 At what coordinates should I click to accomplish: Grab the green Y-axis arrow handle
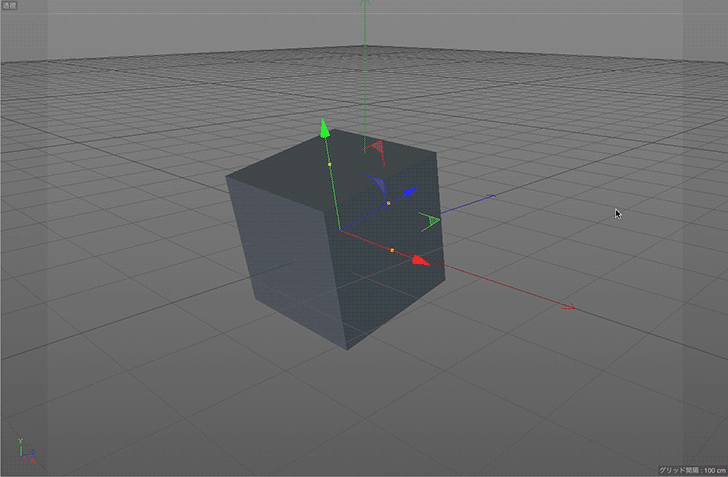pyautogui.click(x=325, y=129)
